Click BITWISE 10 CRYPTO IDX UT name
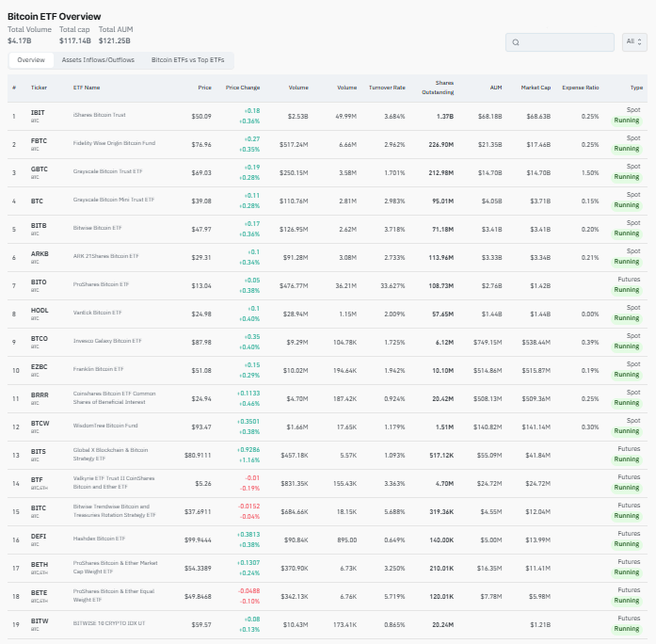Viewport: 656px width, 644px height. point(109,623)
